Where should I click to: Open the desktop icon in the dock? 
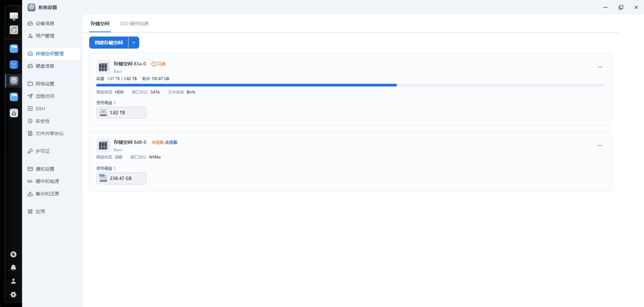(14, 16)
